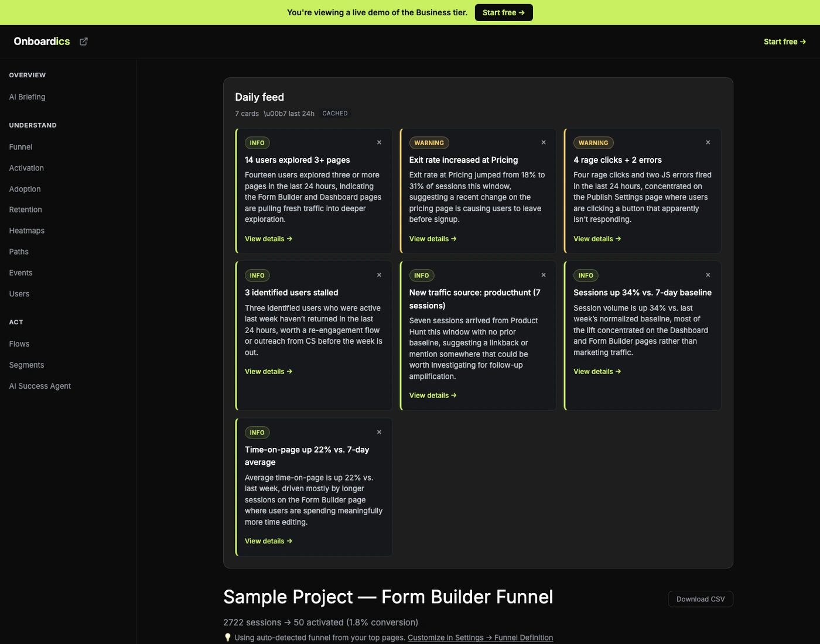The height and width of the screenshot is (644, 820).
Task: Open the external link icon beside Onboardics logo
Action: pos(83,41)
